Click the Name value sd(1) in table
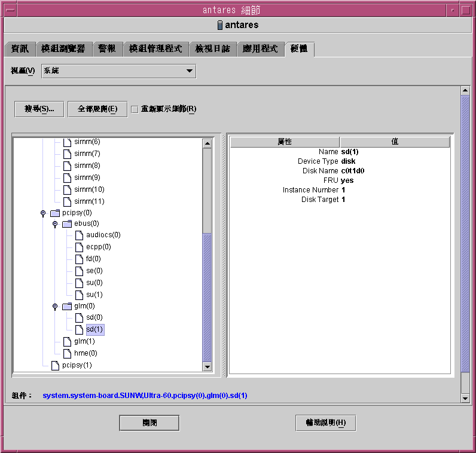The width and height of the screenshot is (476, 453). [x=350, y=152]
